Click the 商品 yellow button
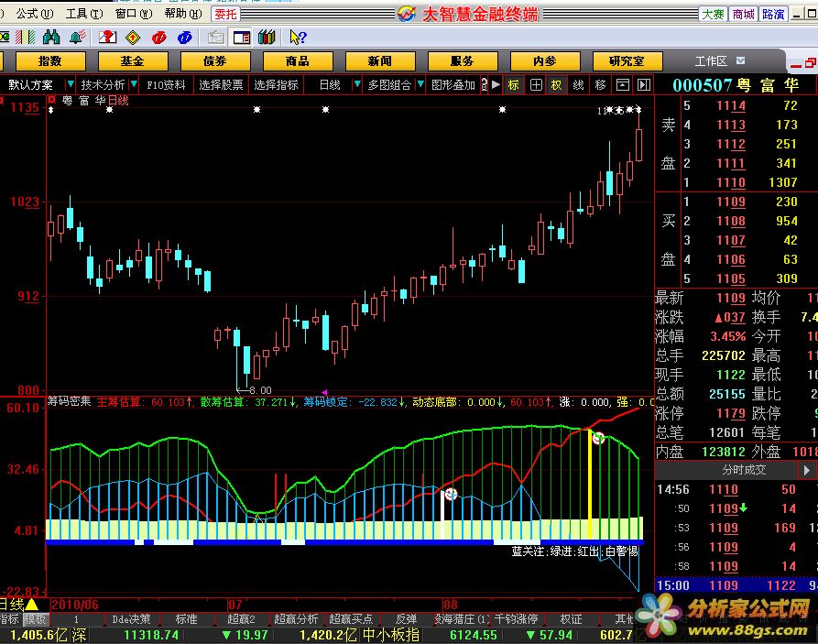Screen dimensions: 818x644 coord(298,61)
